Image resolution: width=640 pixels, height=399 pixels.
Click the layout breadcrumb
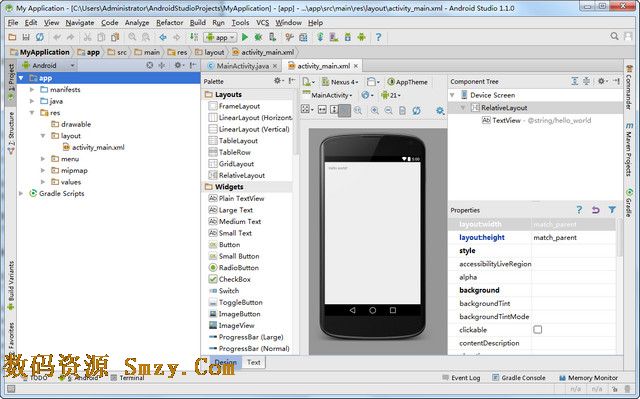(210, 52)
